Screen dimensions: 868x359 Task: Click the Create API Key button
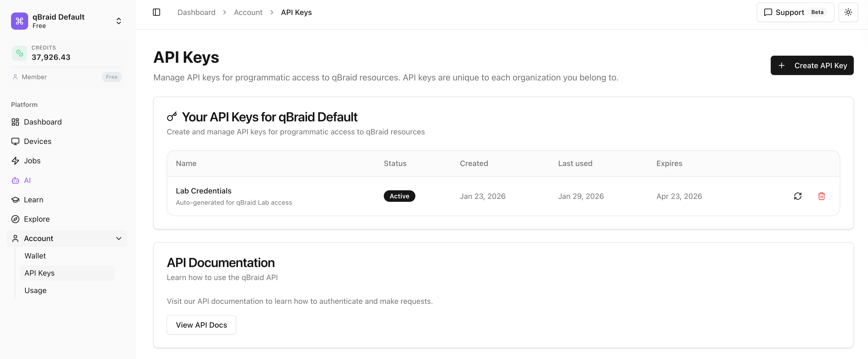coord(812,65)
